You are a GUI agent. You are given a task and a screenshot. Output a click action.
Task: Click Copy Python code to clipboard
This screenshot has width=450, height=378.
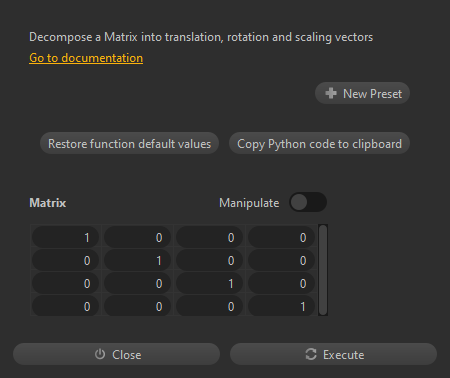[x=319, y=143]
